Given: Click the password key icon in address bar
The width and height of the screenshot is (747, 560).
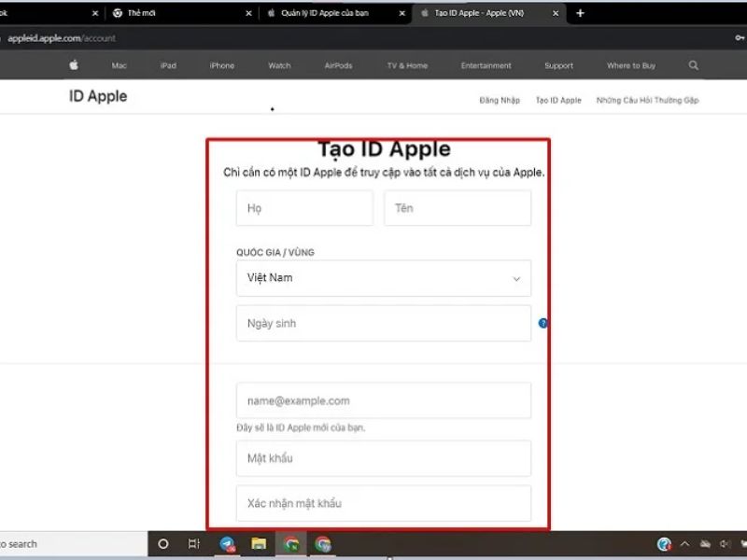Looking at the screenshot, I should click(740, 38).
